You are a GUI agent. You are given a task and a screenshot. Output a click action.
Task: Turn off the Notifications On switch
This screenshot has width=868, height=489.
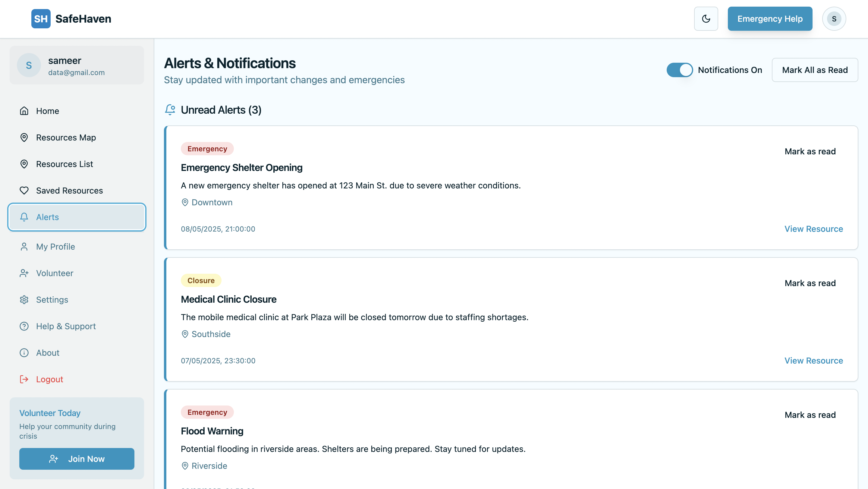(679, 70)
